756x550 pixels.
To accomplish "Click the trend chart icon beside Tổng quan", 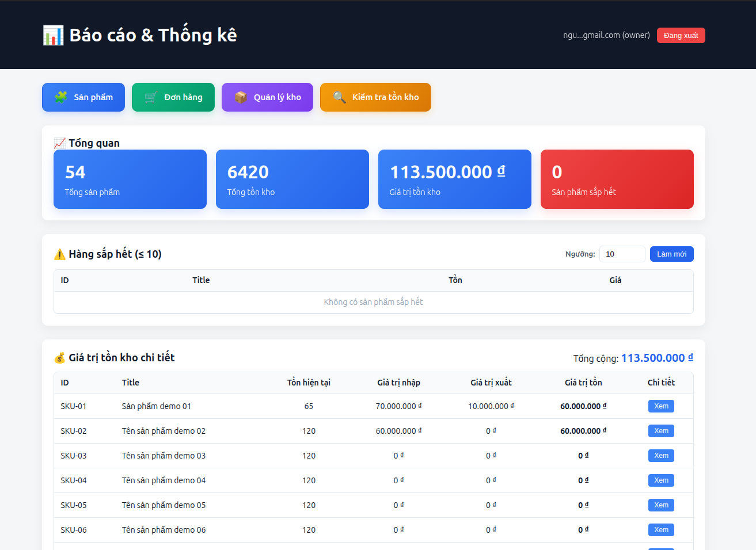I will point(59,143).
